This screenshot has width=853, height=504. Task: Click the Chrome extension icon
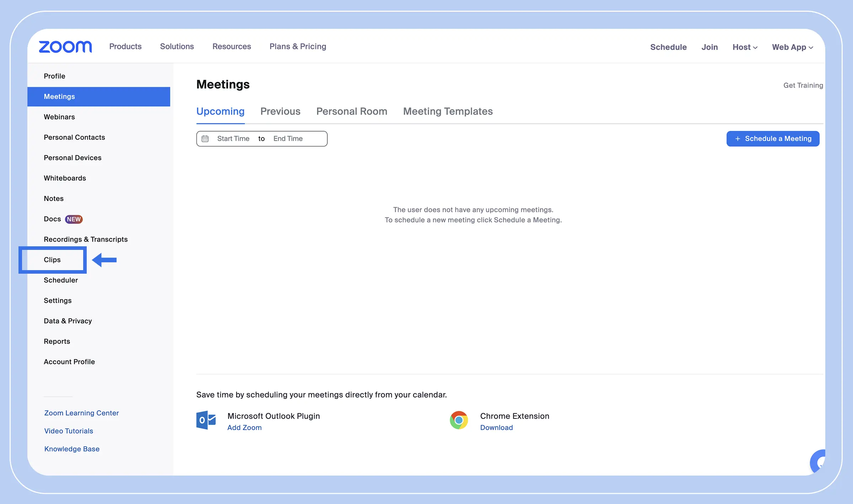click(x=459, y=420)
